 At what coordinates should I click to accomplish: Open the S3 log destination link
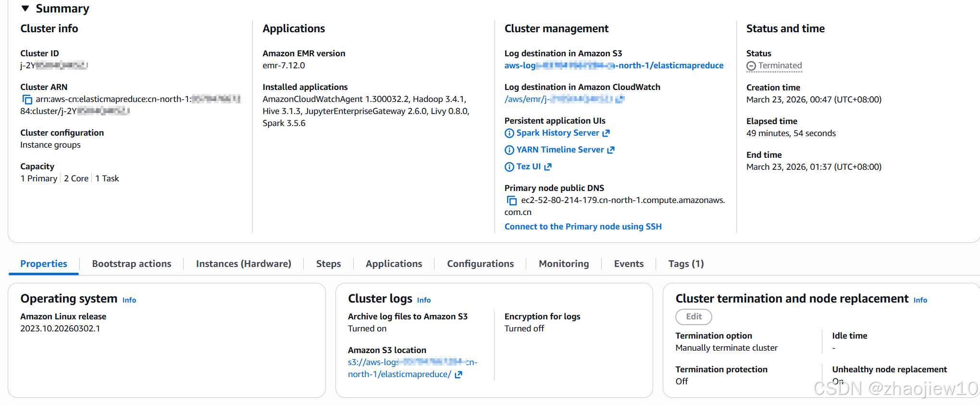point(613,65)
